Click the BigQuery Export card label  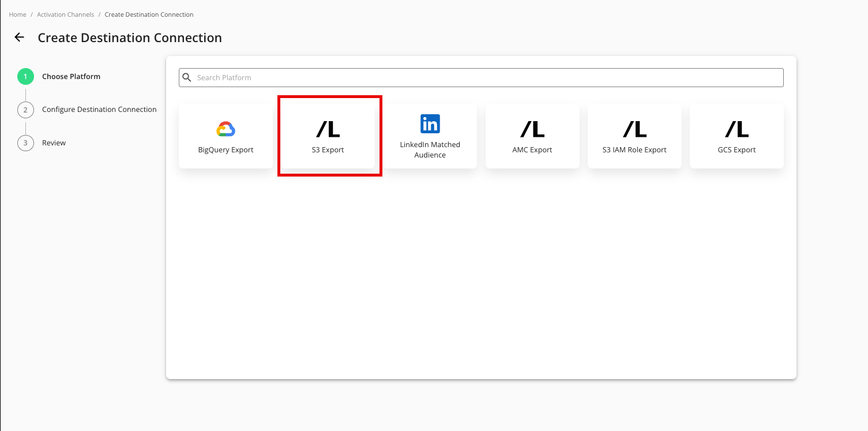tap(226, 150)
